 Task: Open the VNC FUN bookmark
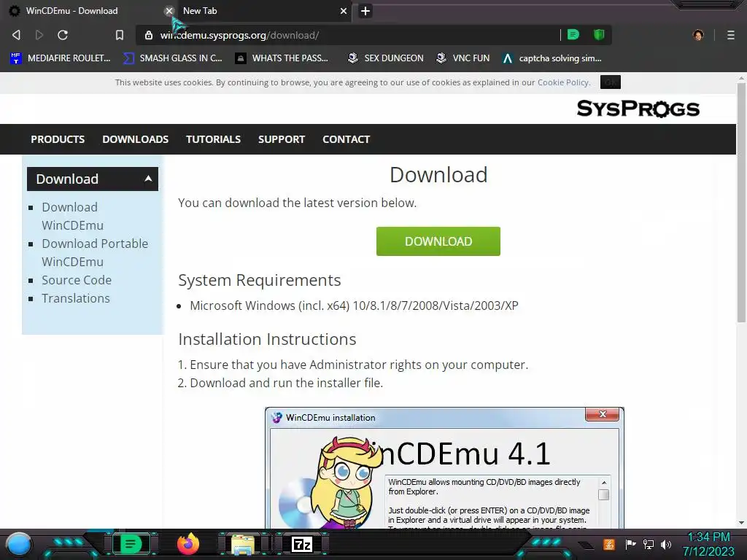pyautogui.click(x=463, y=58)
